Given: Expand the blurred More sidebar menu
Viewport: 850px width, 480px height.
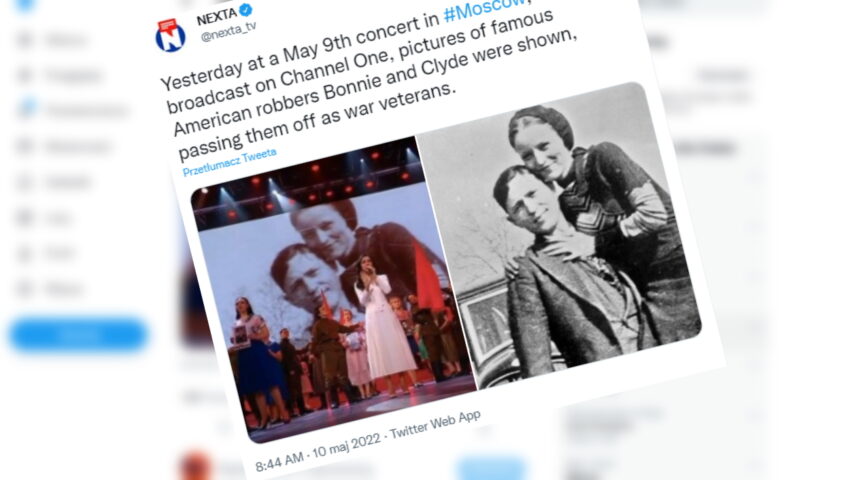Looking at the screenshot, I should coord(49,289).
